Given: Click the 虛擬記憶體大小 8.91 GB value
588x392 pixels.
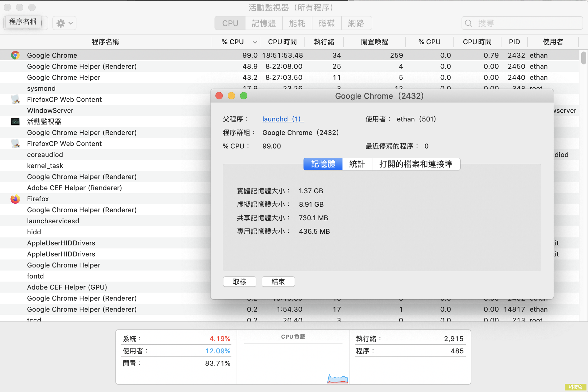Looking at the screenshot, I should pyautogui.click(x=311, y=204).
